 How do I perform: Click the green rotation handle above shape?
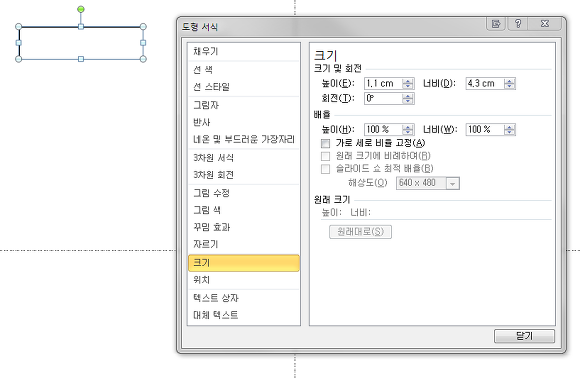[x=81, y=9]
